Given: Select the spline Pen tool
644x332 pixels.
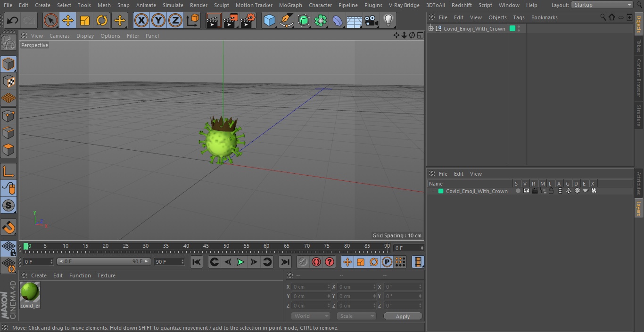Looking at the screenshot, I should point(286,21).
